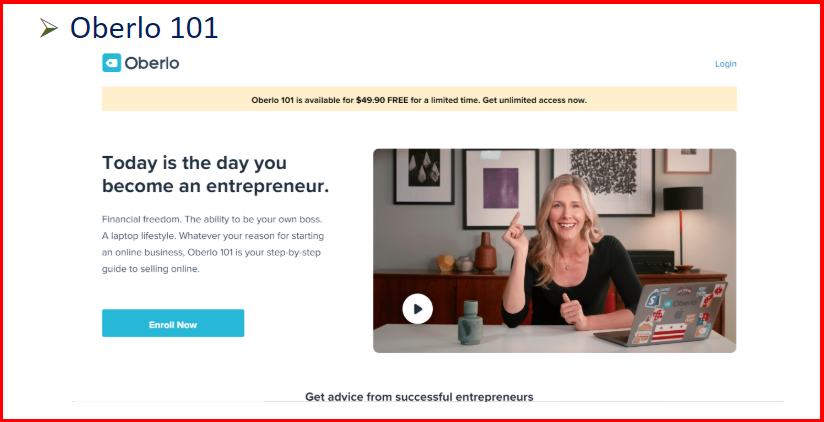Viewport: 824px width, 422px height.
Task: Click the 'Today is the day' headline
Action: click(215, 174)
